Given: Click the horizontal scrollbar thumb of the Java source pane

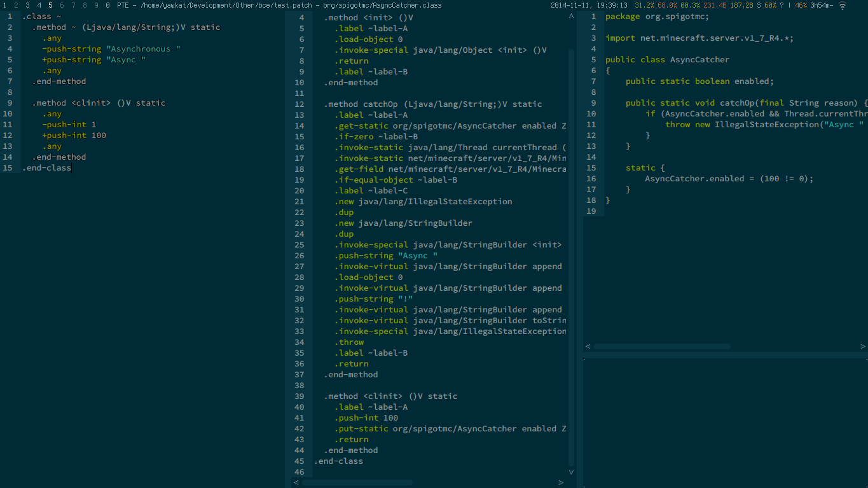Looking at the screenshot, I should 661,347.
